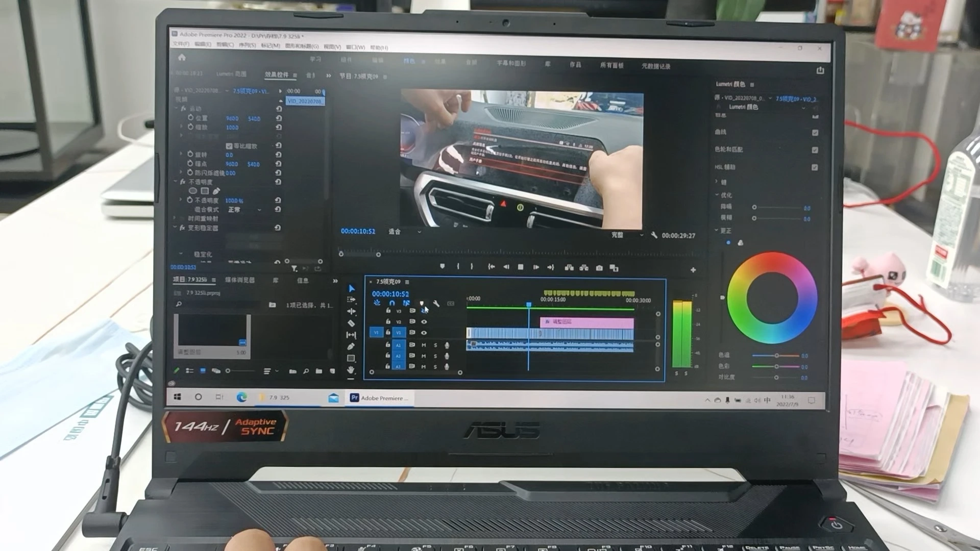Show overflow panels double-arrow in source group

pos(329,76)
